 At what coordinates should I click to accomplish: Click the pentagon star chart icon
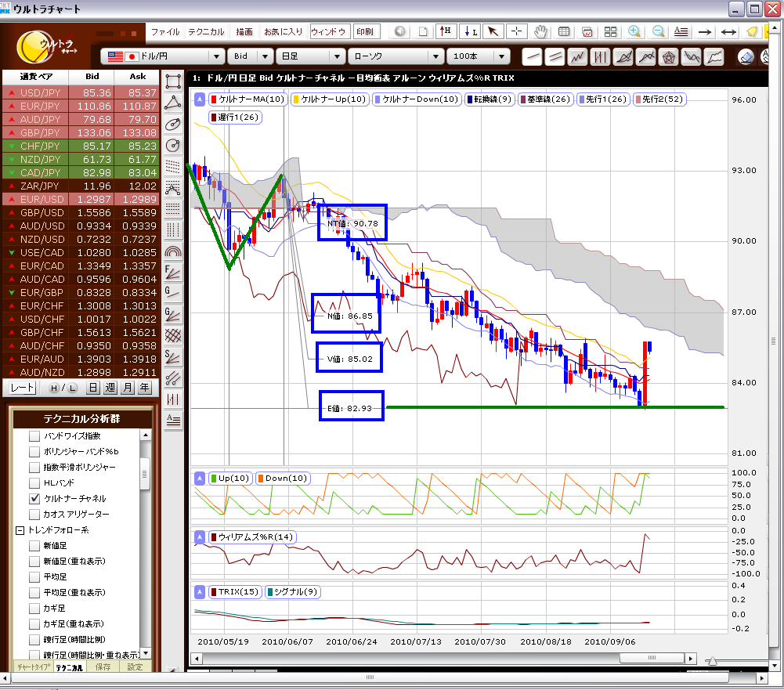coord(669,56)
